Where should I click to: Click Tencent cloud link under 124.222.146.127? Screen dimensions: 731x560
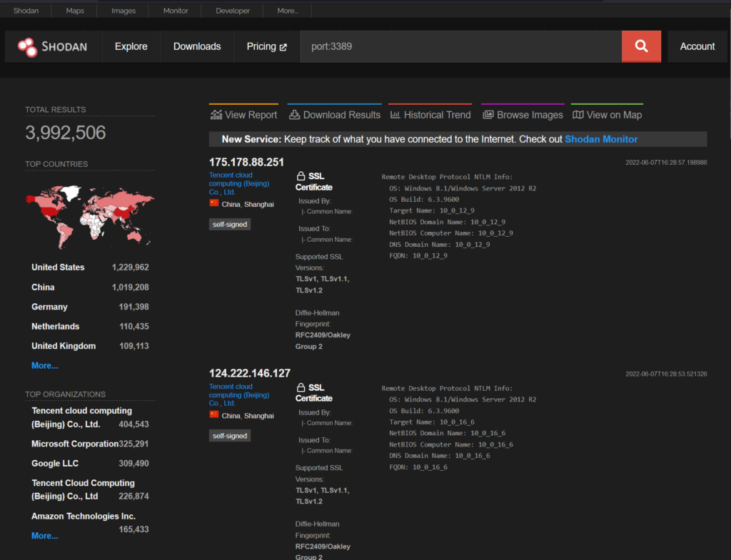click(x=239, y=394)
